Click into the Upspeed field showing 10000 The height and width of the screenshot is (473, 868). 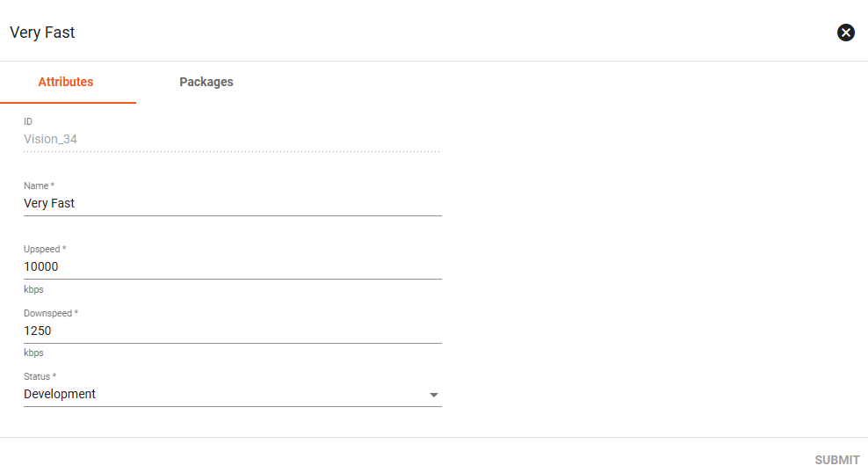coord(233,266)
